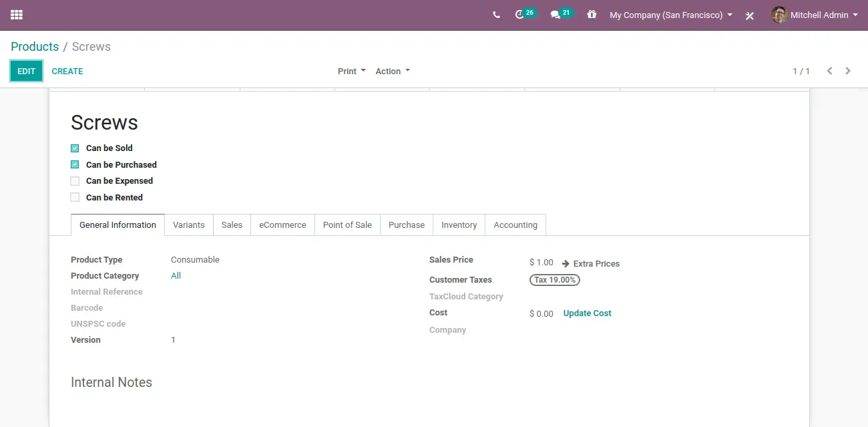Click the Customer Taxes label
The width and height of the screenshot is (868, 427).
pyautogui.click(x=461, y=280)
